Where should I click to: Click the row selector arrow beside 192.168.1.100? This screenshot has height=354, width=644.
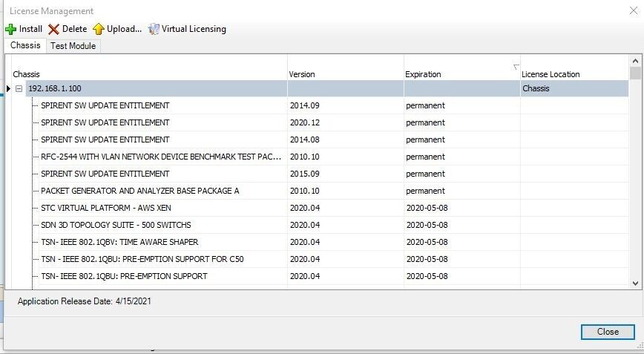click(9, 89)
